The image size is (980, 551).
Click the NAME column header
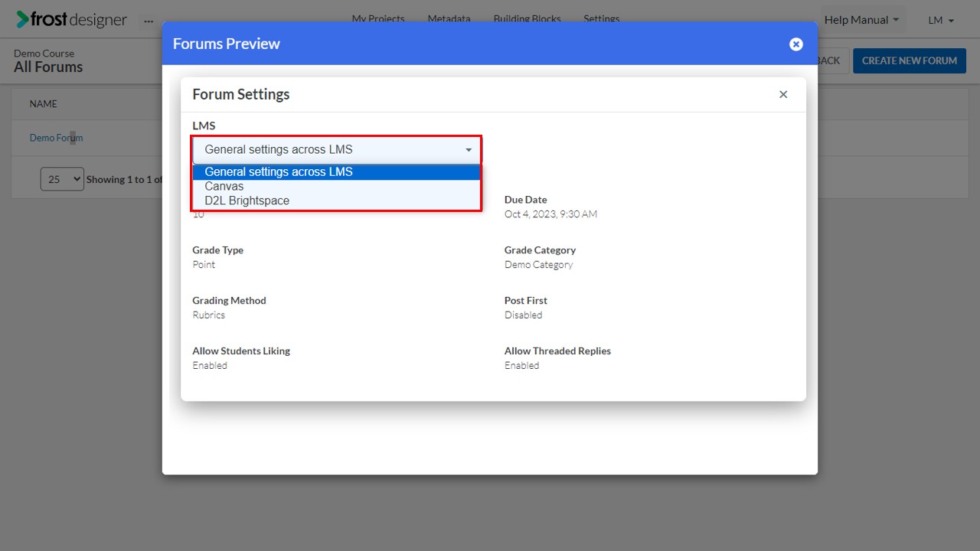click(x=44, y=104)
